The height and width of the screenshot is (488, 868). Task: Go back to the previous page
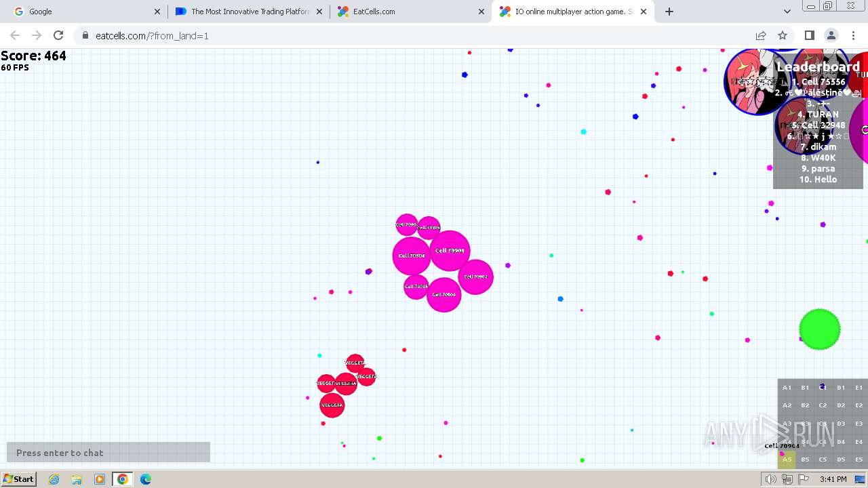click(15, 35)
